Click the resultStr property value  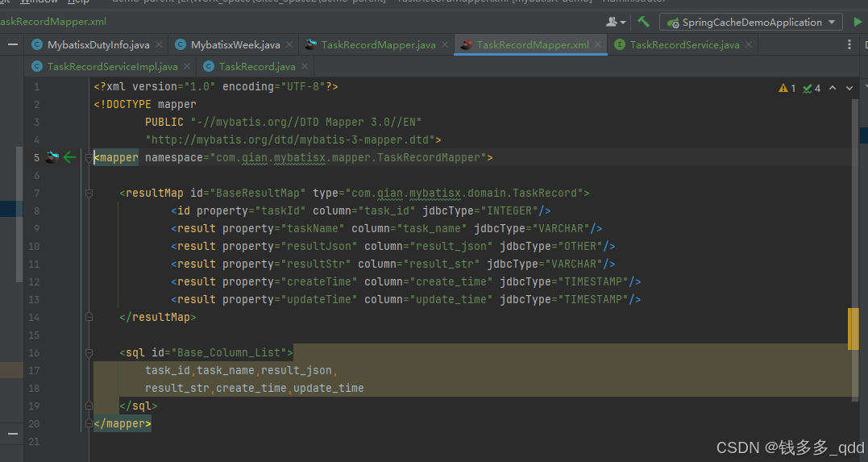[316, 264]
